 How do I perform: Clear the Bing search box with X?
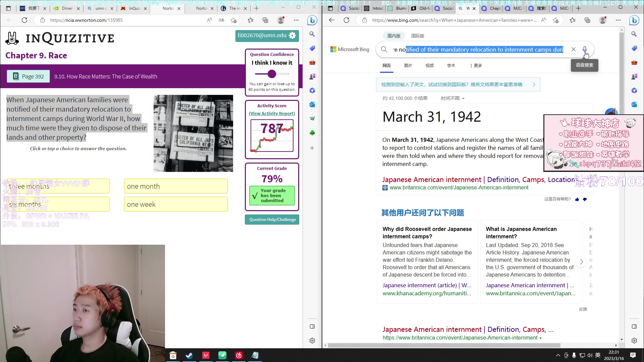pos(574,49)
